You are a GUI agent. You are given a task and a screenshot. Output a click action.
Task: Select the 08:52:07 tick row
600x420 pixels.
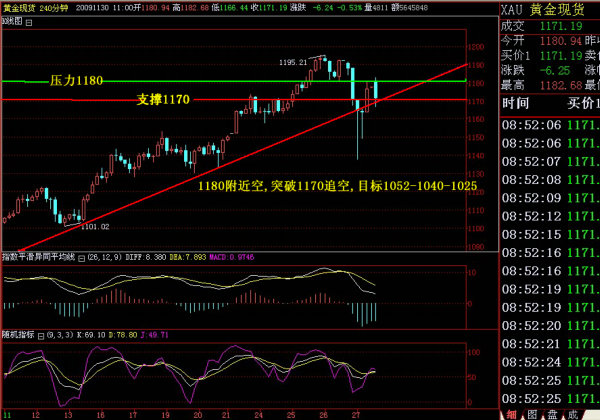(550, 162)
